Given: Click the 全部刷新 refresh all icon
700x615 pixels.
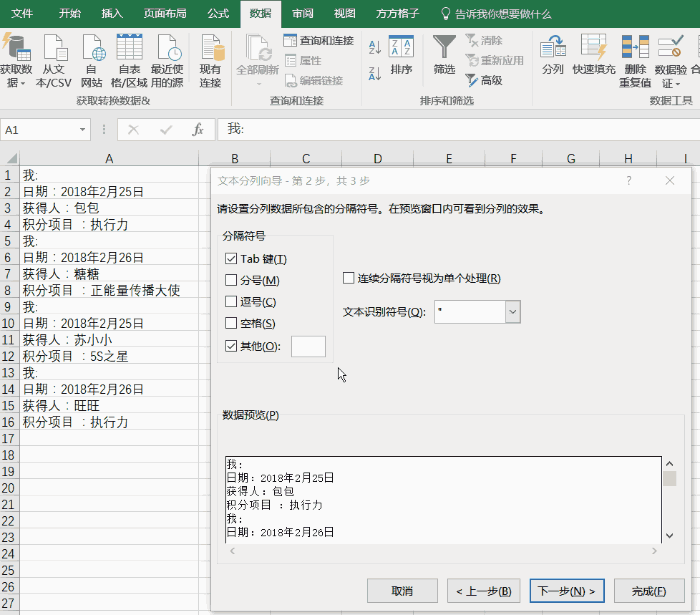Looking at the screenshot, I should (257, 60).
